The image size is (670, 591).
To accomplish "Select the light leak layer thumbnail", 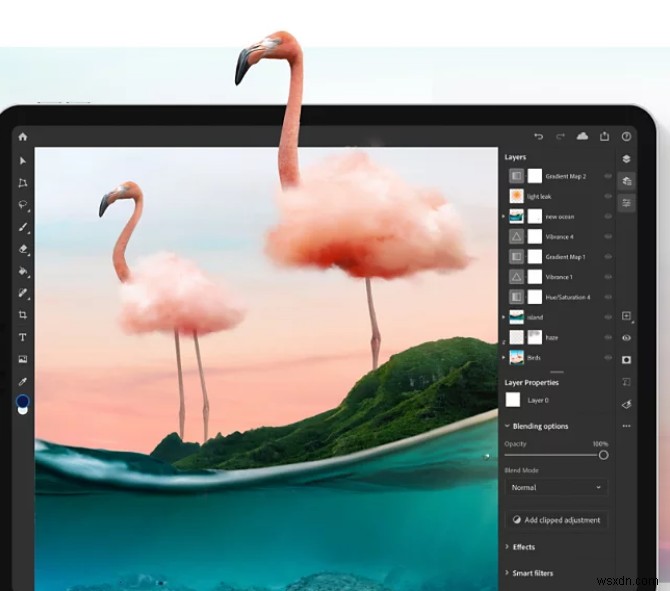I will [517, 196].
